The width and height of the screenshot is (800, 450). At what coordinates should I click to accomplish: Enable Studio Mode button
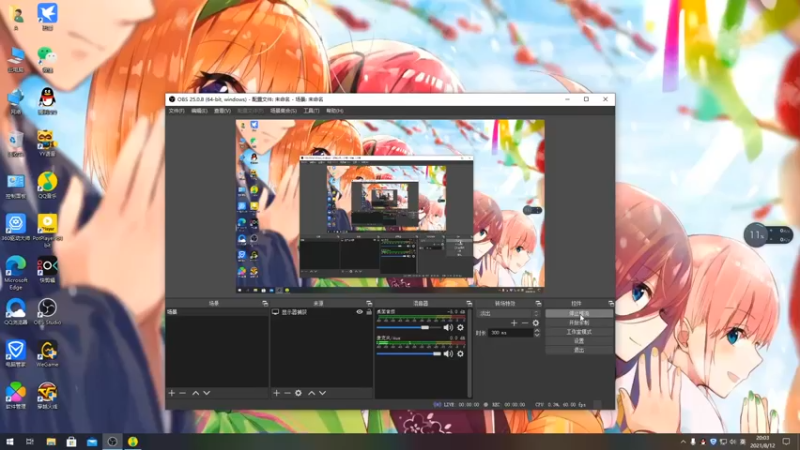[579, 332]
